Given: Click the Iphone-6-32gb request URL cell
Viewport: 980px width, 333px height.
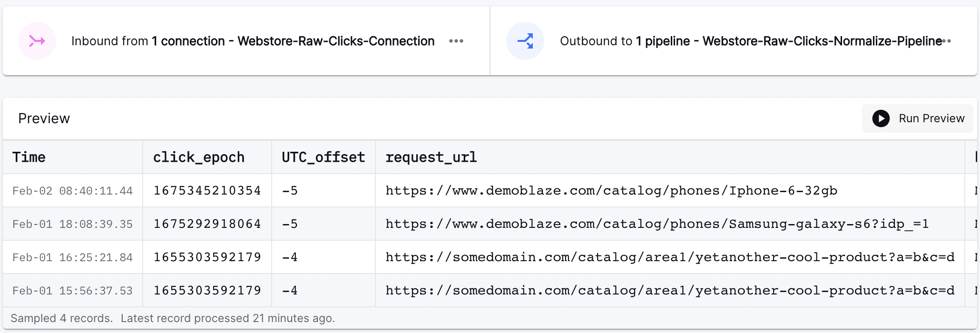Looking at the screenshot, I should coord(611,191).
